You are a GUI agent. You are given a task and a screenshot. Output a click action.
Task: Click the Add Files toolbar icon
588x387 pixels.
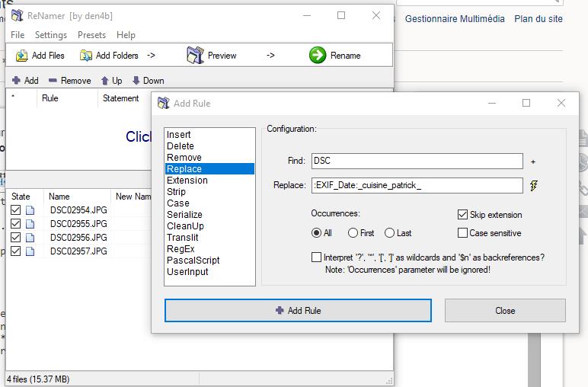[22, 56]
